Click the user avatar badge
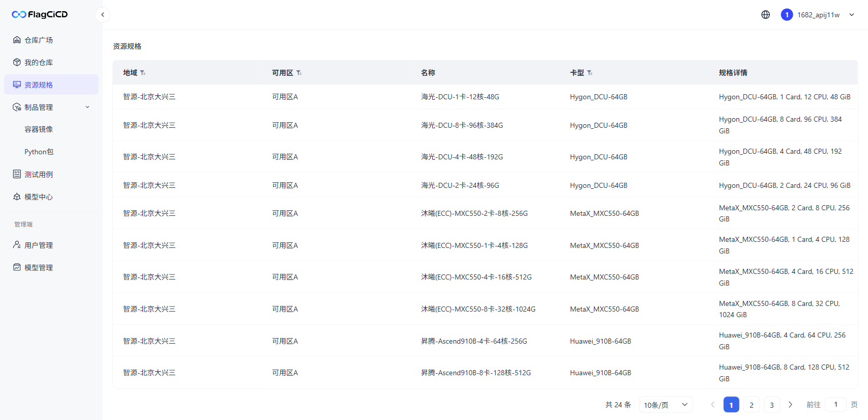 pos(787,15)
